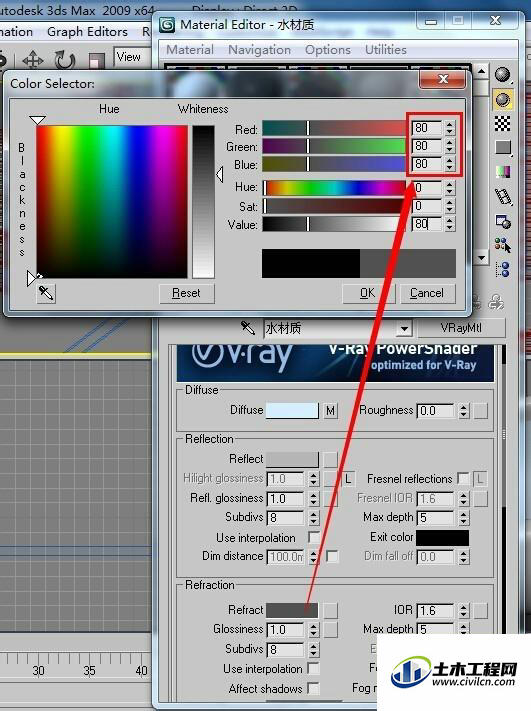Enable Affect shadows checkbox
Image resolution: width=531 pixels, height=711 pixels.
[x=313, y=688]
